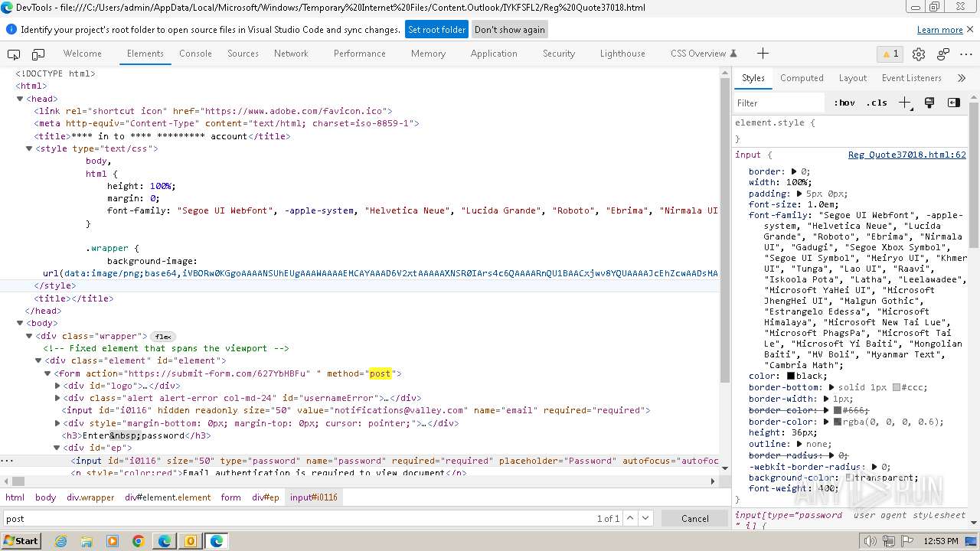Click the Set root folder button
980x551 pixels.
pos(436,30)
